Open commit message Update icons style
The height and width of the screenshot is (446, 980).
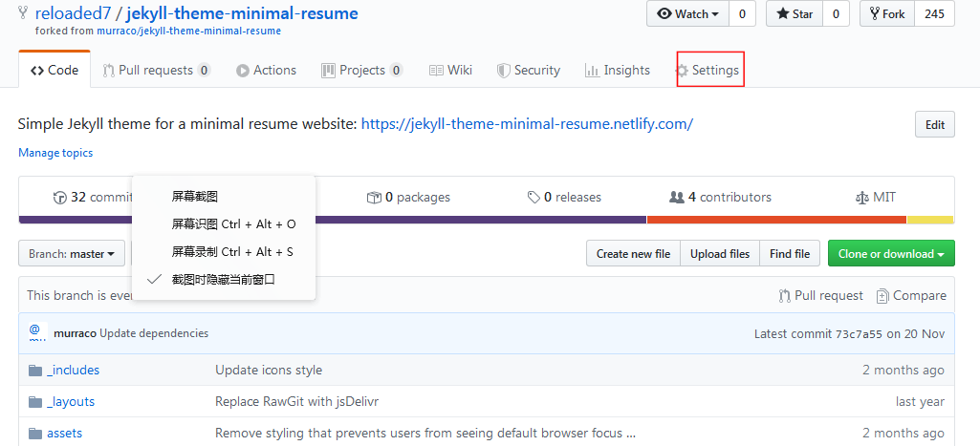tap(269, 371)
